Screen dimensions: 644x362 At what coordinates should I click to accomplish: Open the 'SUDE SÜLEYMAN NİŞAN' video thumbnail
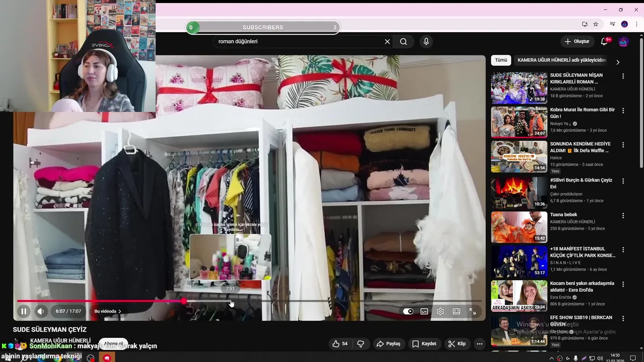(519, 87)
